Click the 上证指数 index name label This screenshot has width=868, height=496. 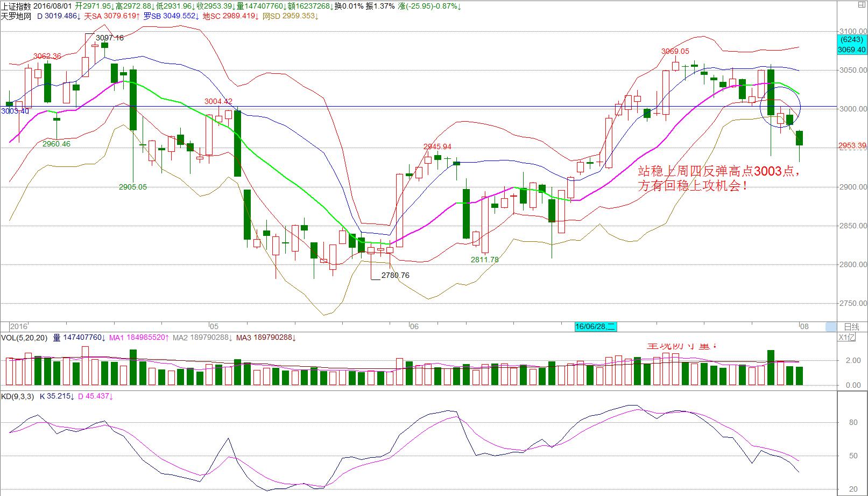pyautogui.click(x=15, y=6)
